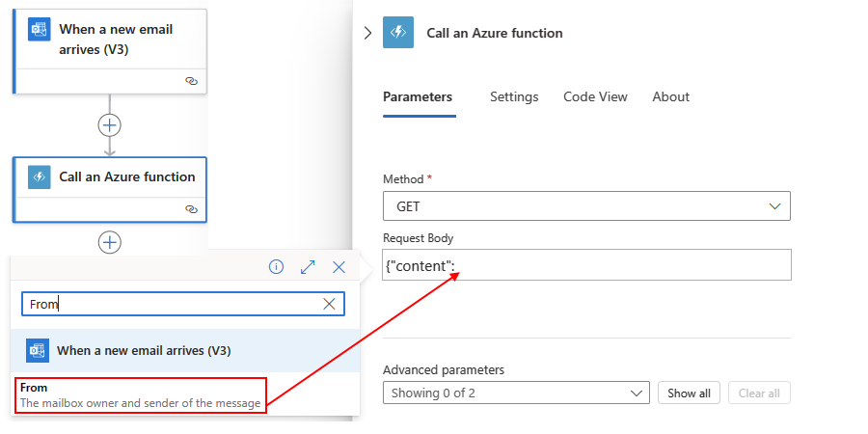Click the connection link icon on Azure function card
The height and width of the screenshot is (434, 868).
tap(191, 208)
